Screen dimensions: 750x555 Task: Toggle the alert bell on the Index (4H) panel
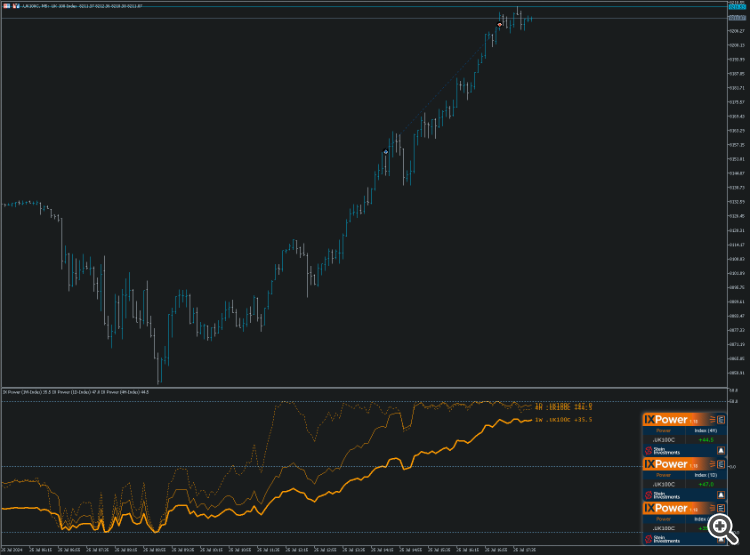(721, 450)
